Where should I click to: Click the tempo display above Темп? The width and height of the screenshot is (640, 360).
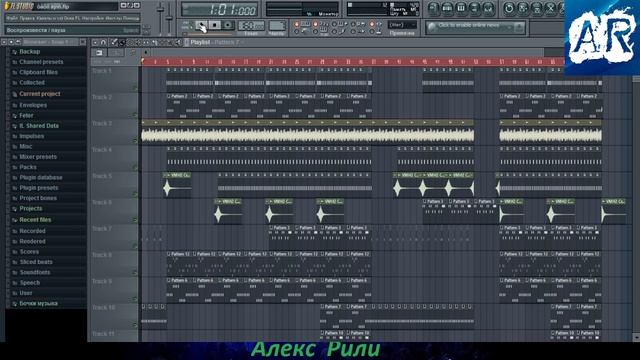pyautogui.click(x=251, y=25)
